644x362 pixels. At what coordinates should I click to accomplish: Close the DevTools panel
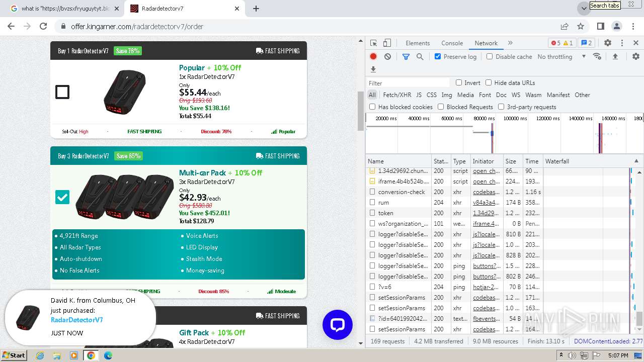(636, 43)
